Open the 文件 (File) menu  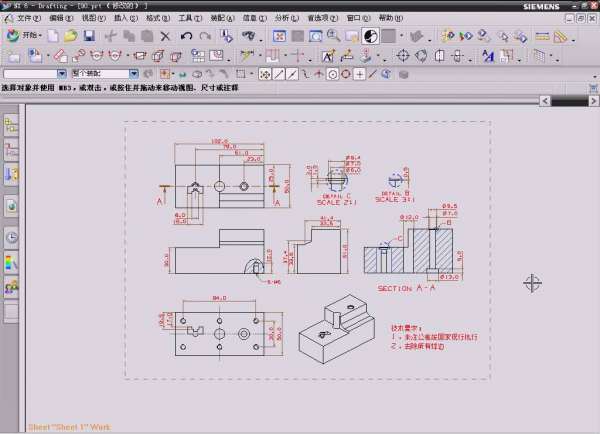[x=26, y=18]
